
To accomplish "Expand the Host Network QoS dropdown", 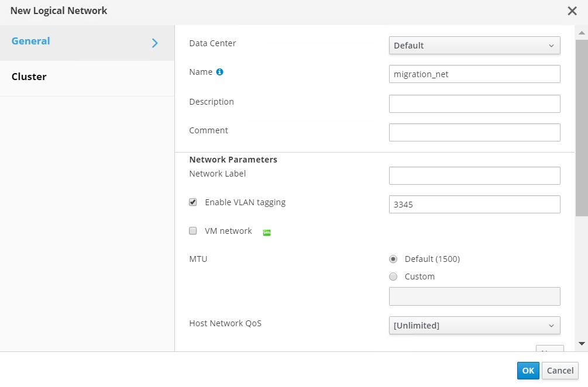I will [474, 325].
